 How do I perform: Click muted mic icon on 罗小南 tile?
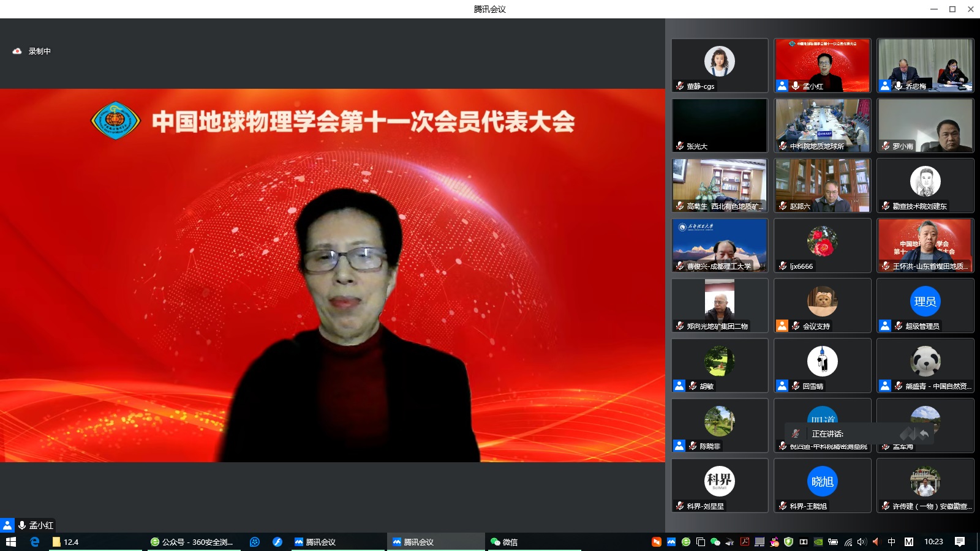(886, 146)
